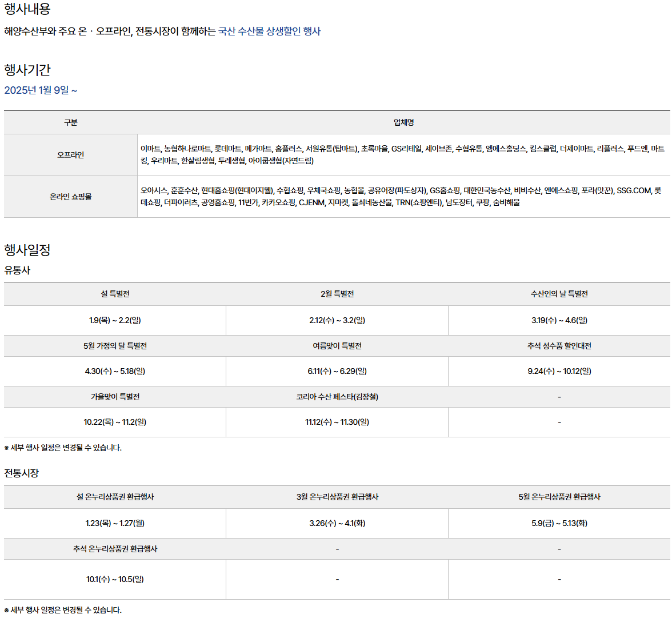Click the 코리아 수산 페스타(김장철) cell
This screenshot has height=618, width=672.
(337, 397)
